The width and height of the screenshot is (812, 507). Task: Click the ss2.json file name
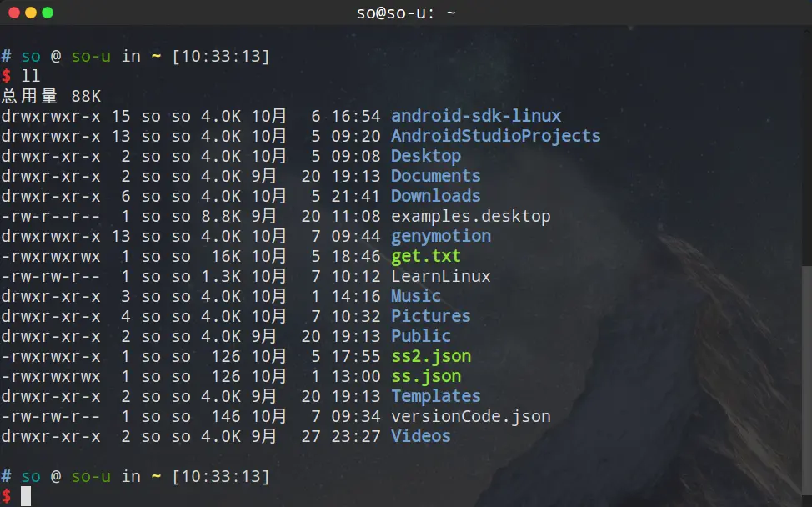coord(431,357)
